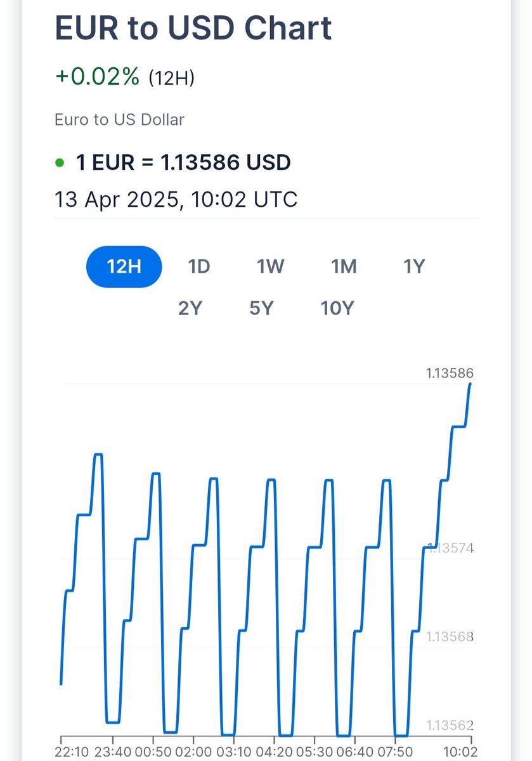Click the chart line's final peak point
Screen dimensions: 532x761
(x=470, y=384)
